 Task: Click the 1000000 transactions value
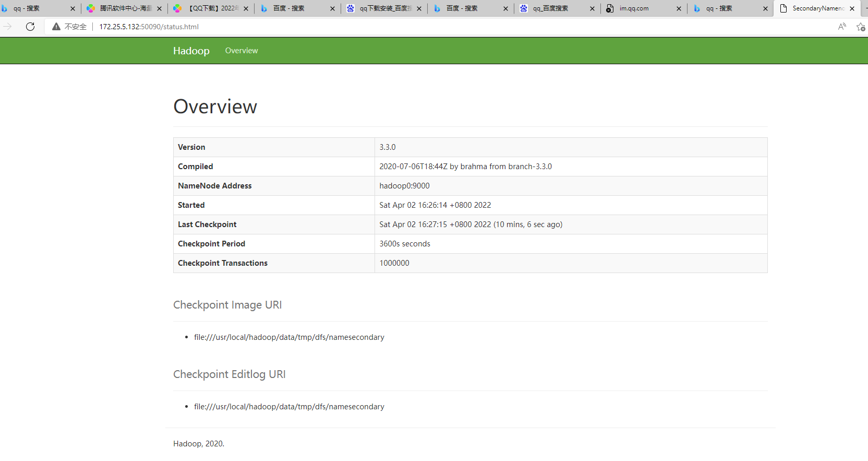(x=394, y=263)
